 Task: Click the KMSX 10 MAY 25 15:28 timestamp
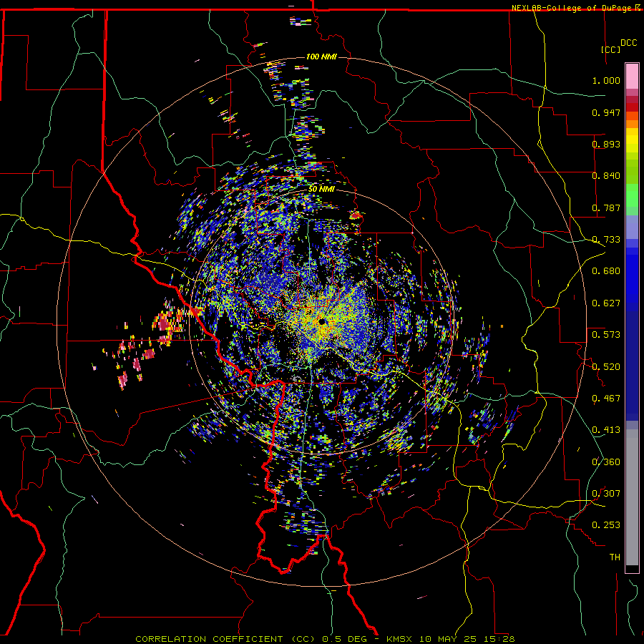[451, 639]
